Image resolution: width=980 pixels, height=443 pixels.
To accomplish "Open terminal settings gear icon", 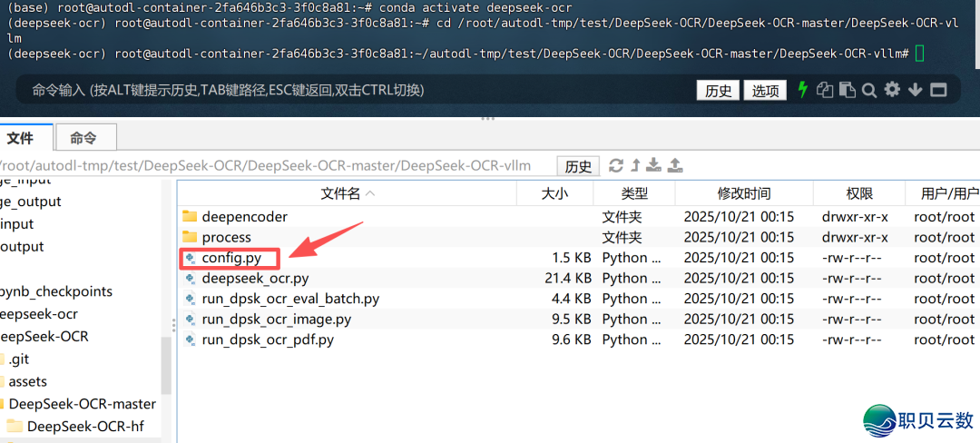I will click(892, 90).
